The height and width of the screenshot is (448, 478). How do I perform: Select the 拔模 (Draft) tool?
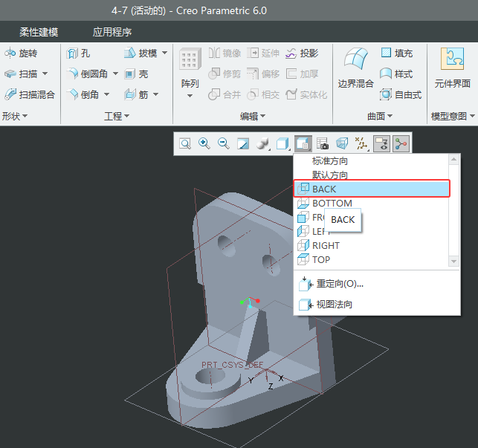(141, 53)
